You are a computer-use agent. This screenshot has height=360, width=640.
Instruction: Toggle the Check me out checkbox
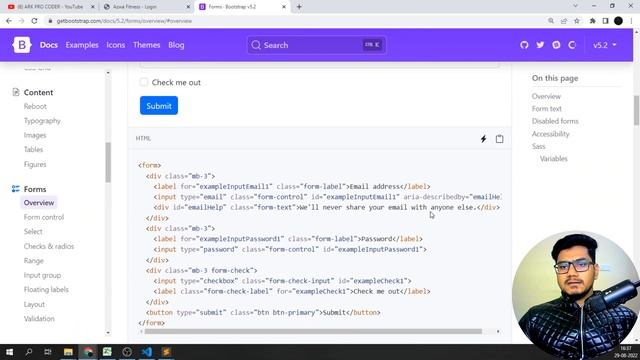pos(144,82)
